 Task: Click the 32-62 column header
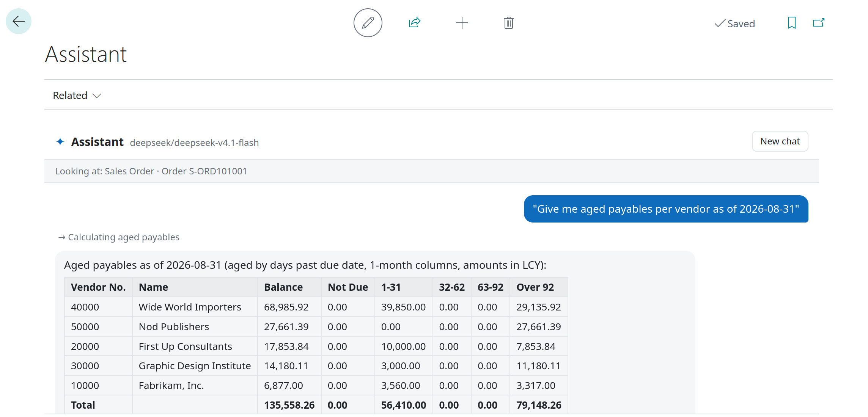click(x=451, y=287)
